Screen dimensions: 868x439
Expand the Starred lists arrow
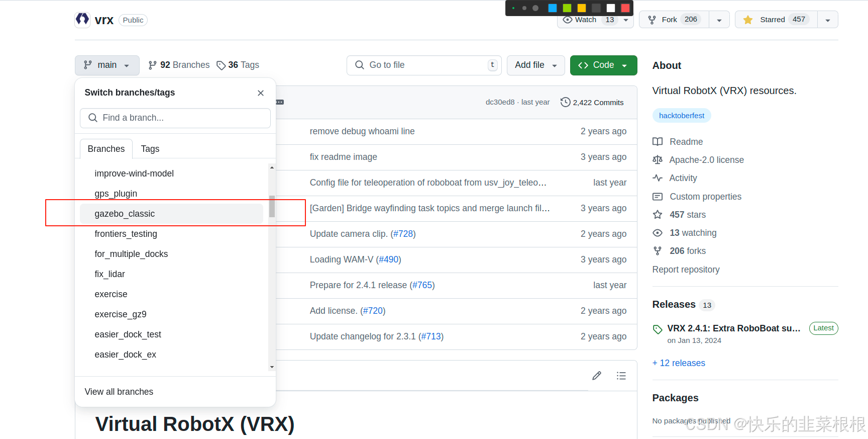[828, 20]
